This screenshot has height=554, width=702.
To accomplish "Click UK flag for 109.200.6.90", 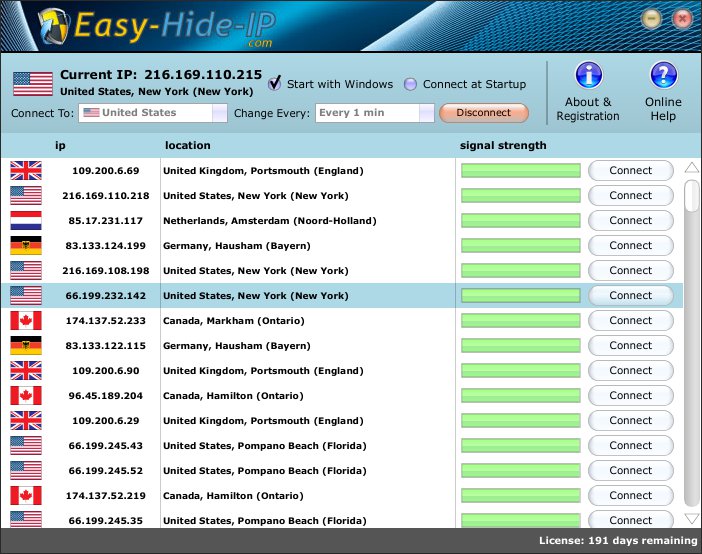I will tap(26, 370).
